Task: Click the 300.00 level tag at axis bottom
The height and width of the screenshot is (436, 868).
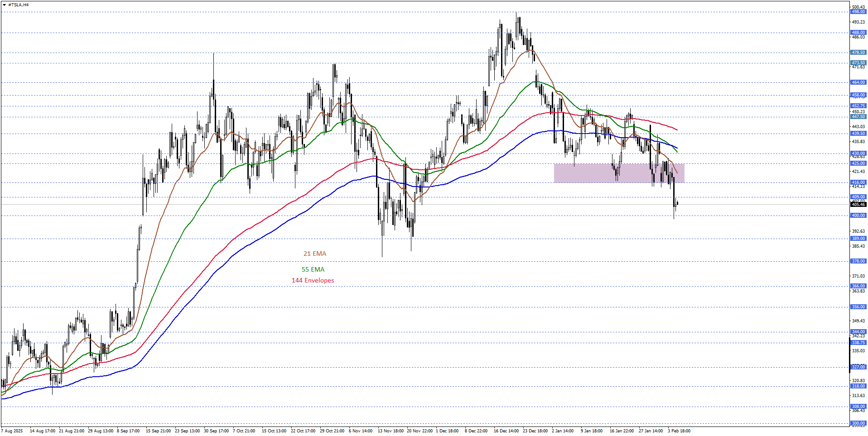Action: coord(858,423)
